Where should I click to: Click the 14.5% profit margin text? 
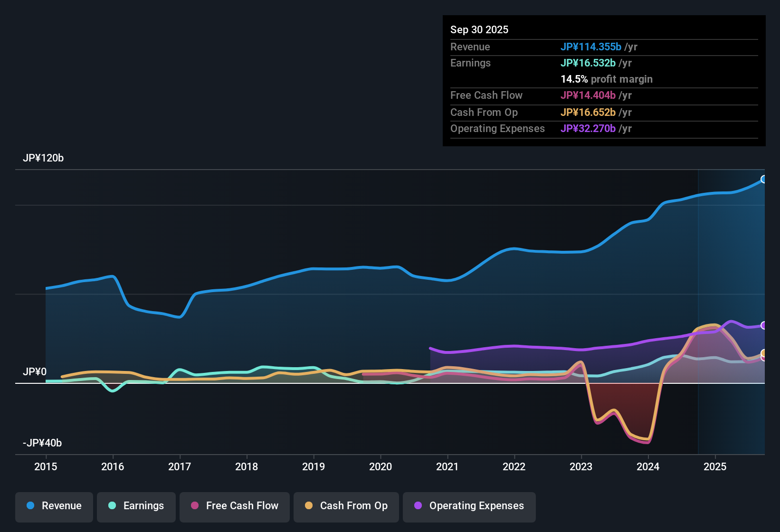[x=607, y=79]
